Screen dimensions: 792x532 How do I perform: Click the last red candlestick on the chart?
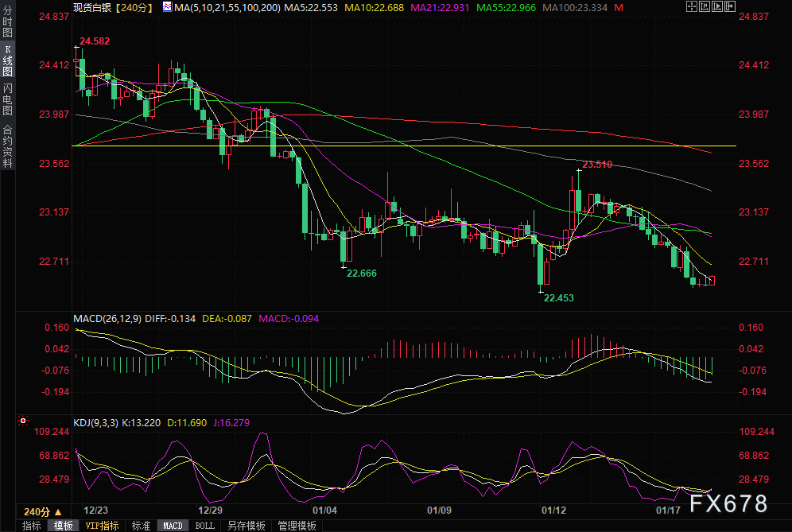[712, 281]
